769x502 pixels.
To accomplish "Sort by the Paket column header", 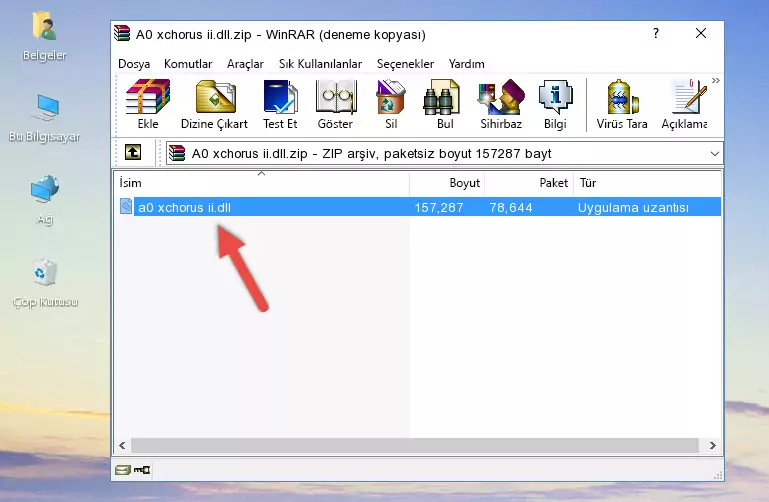I will pos(529,183).
